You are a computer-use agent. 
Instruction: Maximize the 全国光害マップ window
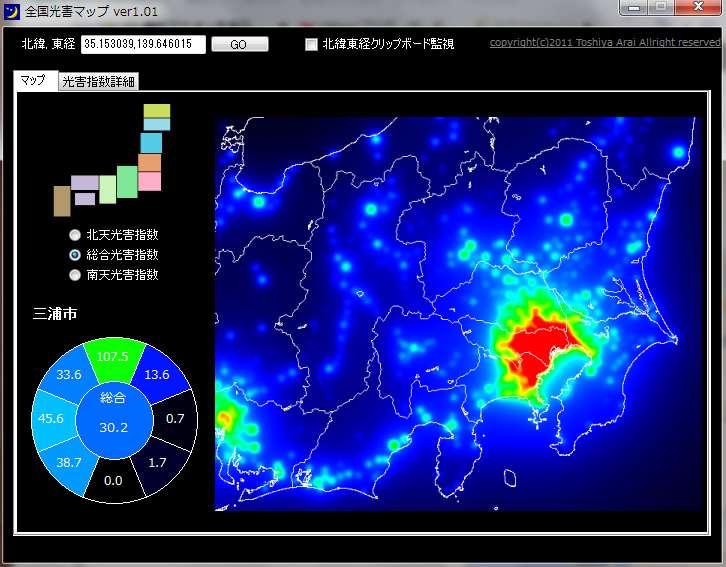661,7
